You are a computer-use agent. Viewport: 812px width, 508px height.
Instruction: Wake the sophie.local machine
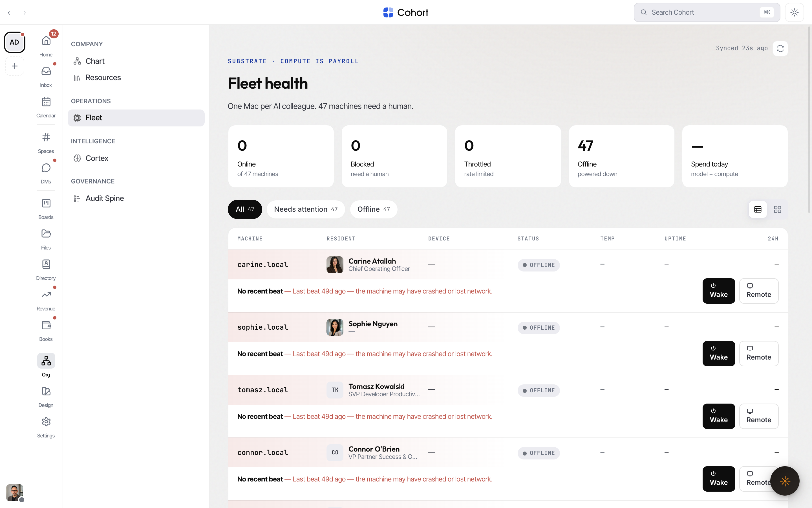(x=719, y=354)
